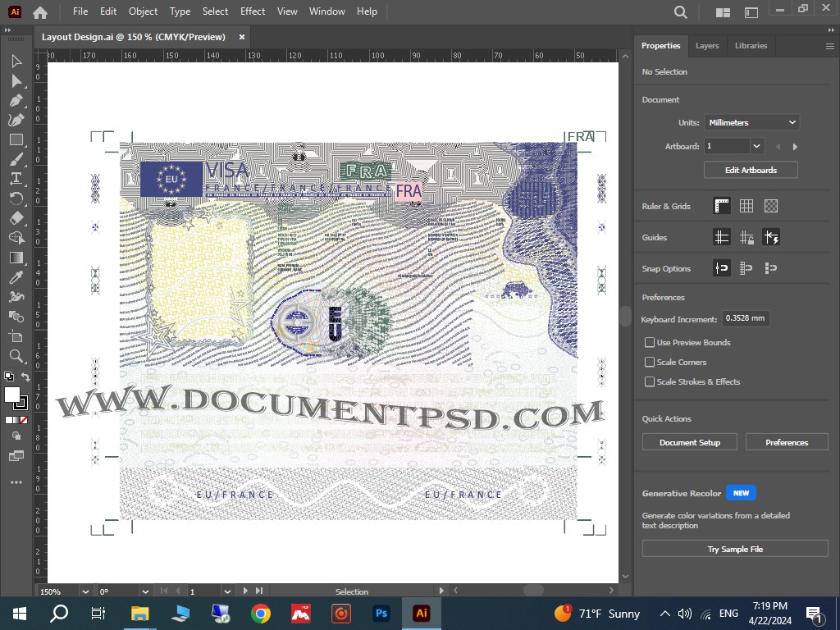This screenshot has width=840, height=630.
Task: Change the screen mode
Action: (16, 456)
